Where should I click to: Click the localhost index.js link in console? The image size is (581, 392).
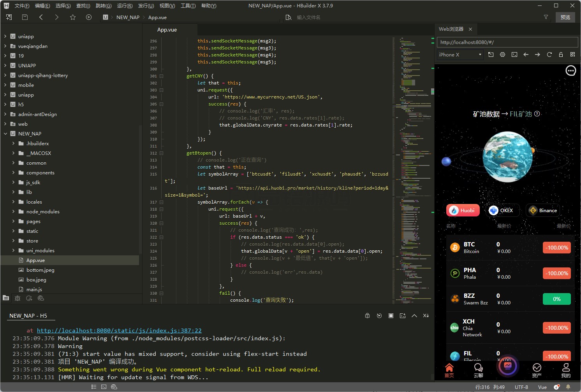pos(119,330)
